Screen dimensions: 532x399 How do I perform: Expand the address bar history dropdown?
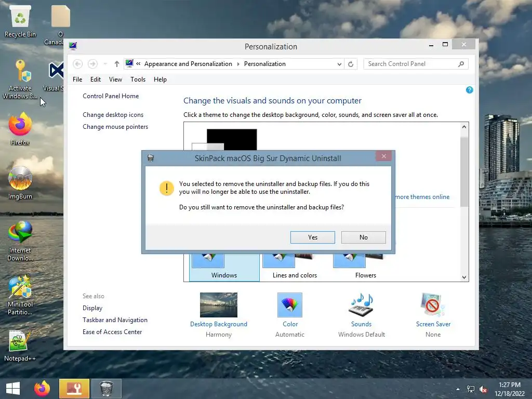(339, 64)
